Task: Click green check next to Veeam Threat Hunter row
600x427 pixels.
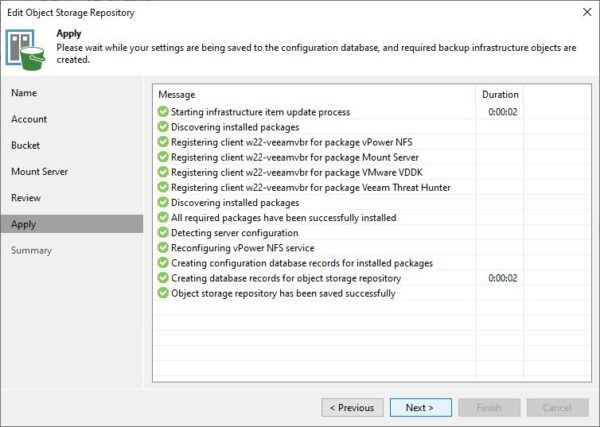Action: (x=163, y=187)
